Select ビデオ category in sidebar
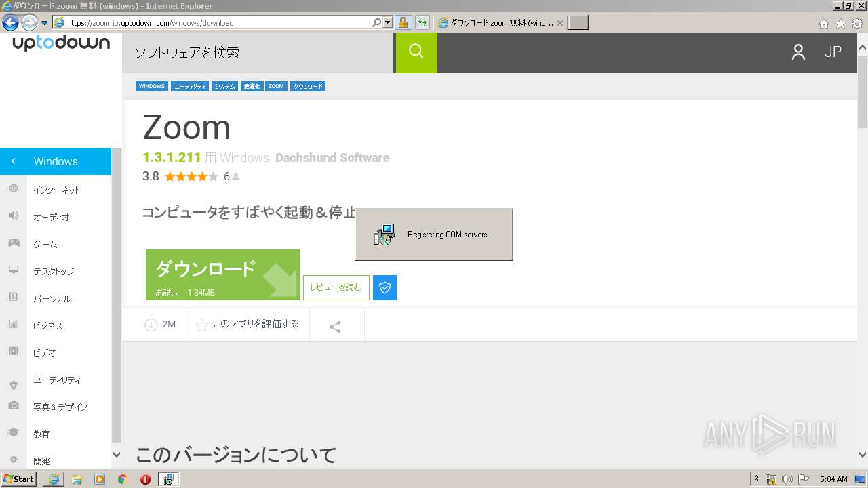 [x=45, y=352]
